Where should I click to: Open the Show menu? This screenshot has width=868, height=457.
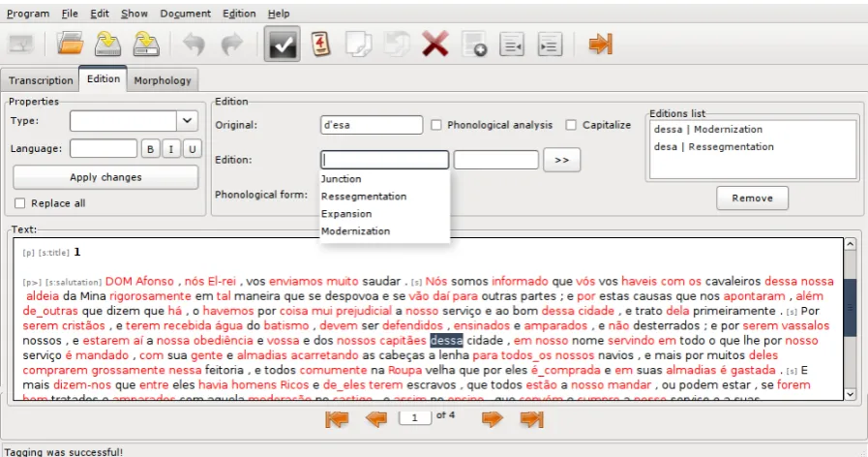pos(135,14)
